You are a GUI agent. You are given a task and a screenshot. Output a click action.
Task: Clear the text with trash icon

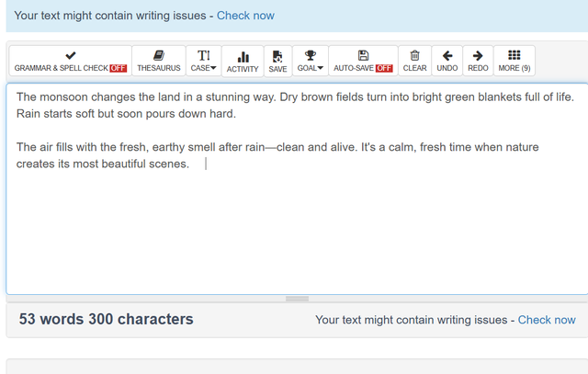414,62
